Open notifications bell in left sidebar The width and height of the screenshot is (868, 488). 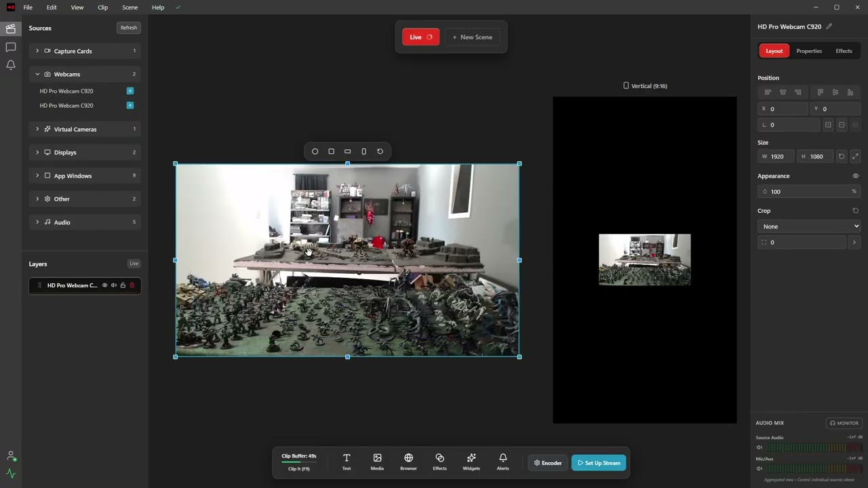pos(11,65)
